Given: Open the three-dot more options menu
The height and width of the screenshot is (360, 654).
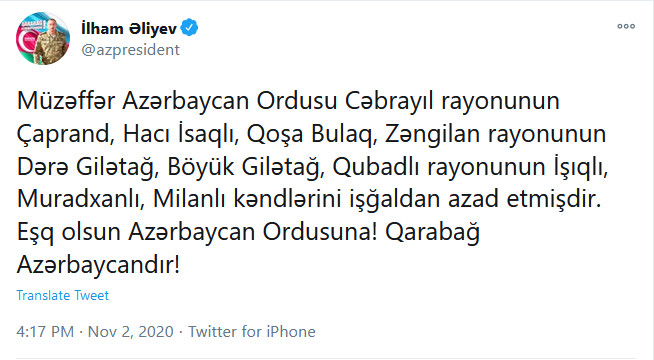Looking at the screenshot, I should point(626,26).
